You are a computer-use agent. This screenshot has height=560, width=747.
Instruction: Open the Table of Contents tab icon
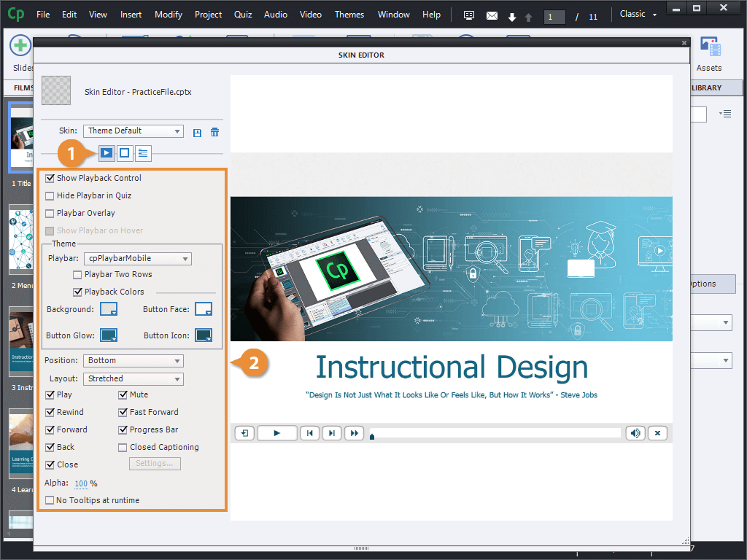(x=143, y=153)
